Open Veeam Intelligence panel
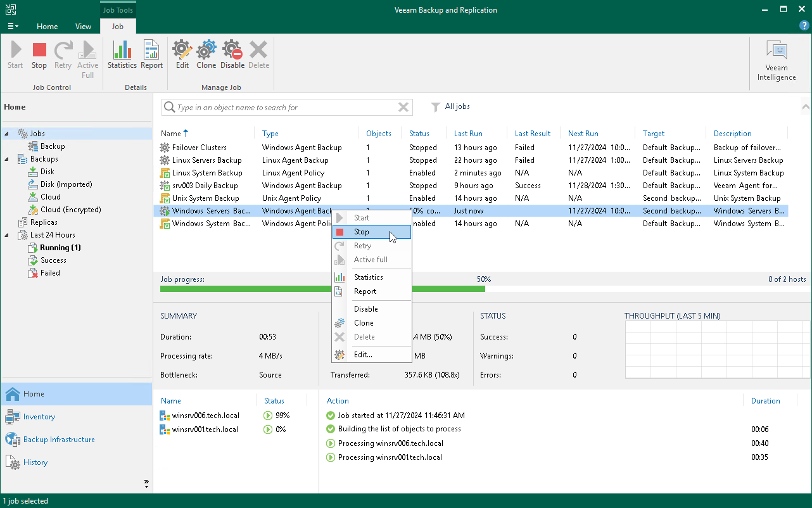This screenshot has height=508, width=812. tap(777, 61)
